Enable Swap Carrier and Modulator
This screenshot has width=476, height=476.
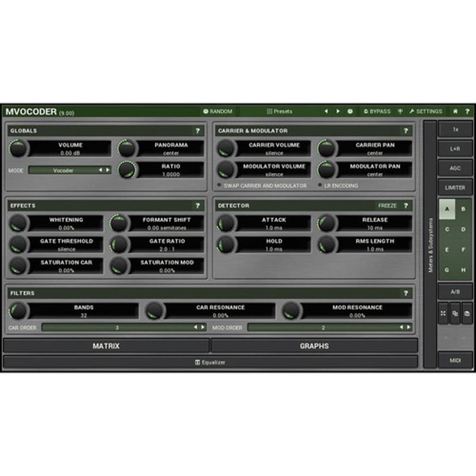coord(262,186)
